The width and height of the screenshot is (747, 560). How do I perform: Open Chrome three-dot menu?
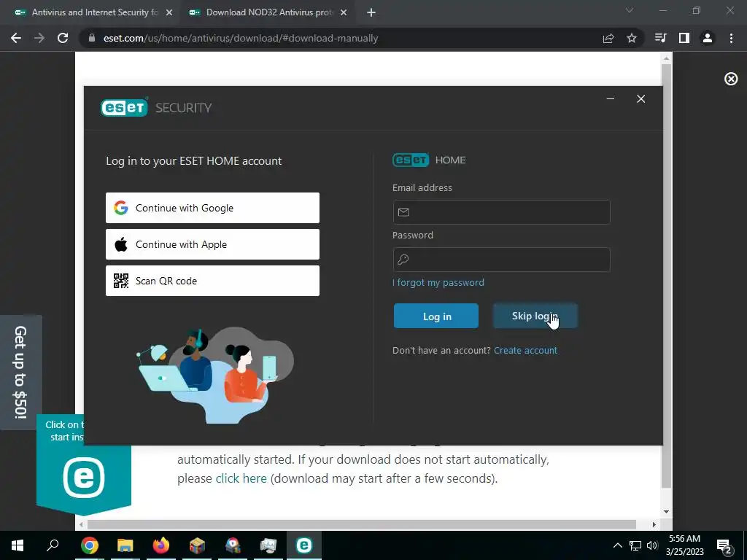click(x=731, y=38)
